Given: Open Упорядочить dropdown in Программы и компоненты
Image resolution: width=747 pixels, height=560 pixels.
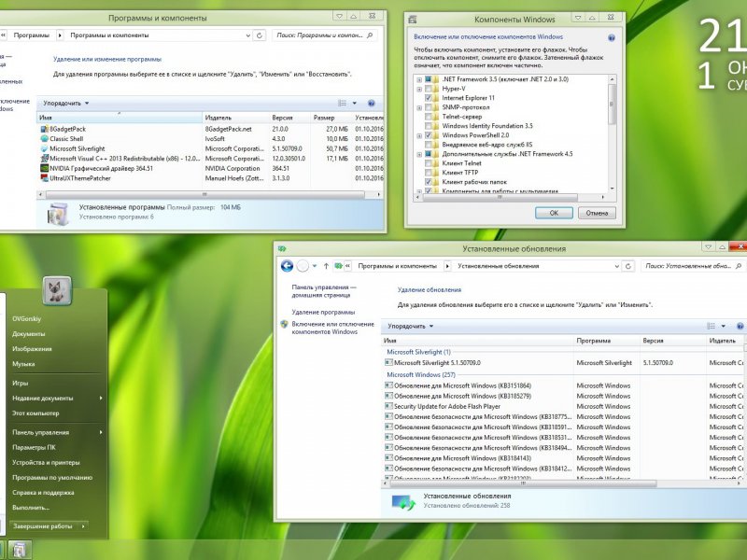Looking at the screenshot, I should click(x=65, y=104).
